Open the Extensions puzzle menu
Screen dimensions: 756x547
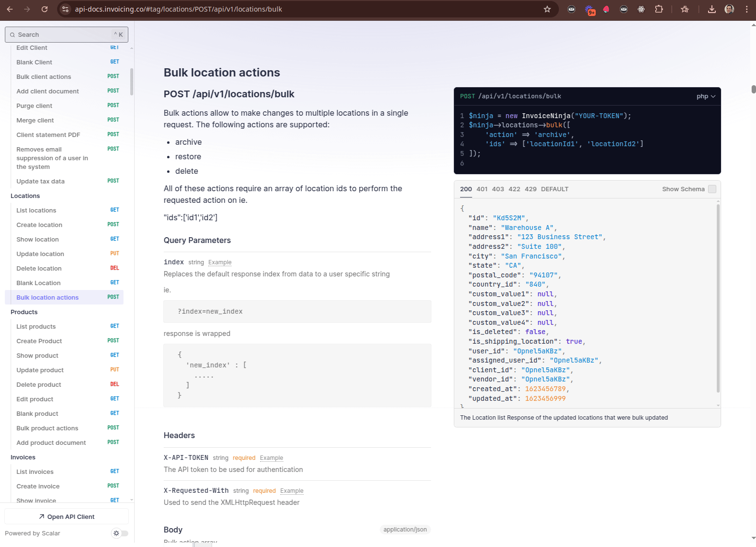659,9
